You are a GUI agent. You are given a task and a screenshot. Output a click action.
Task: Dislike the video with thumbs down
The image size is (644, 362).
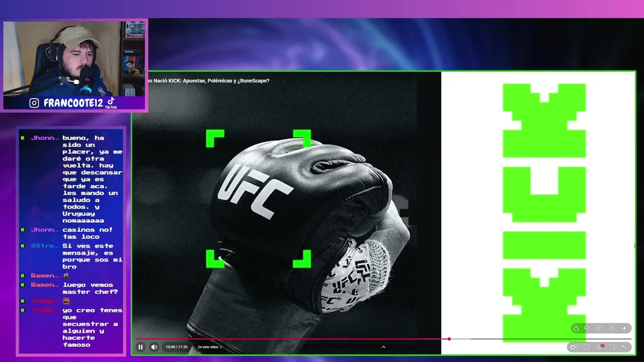[587, 328]
